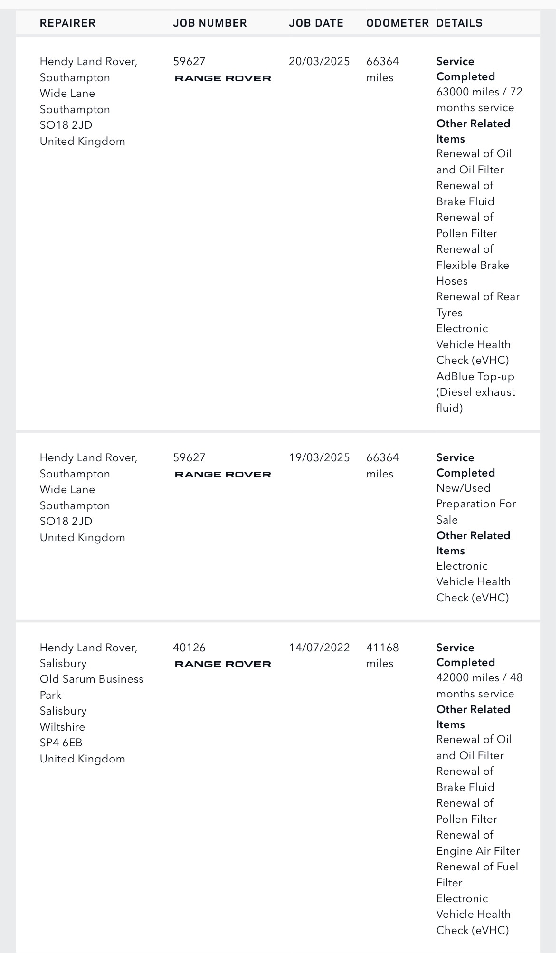This screenshot has height=953, width=560.
Task: Click the AdBlue Top-up item
Action: point(475,392)
